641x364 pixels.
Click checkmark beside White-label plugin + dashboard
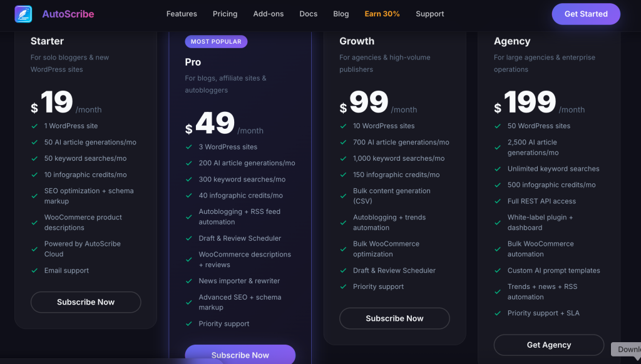click(x=498, y=223)
